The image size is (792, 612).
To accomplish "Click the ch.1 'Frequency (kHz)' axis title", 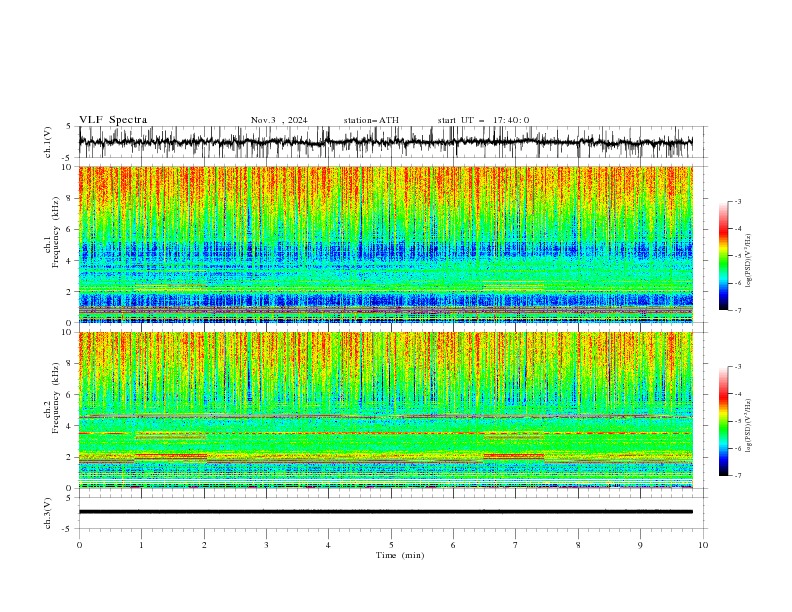I will 56,232.
